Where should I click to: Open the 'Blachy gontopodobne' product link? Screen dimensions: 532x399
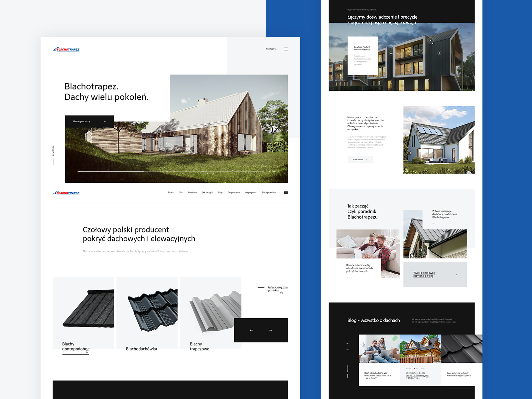click(x=76, y=346)
